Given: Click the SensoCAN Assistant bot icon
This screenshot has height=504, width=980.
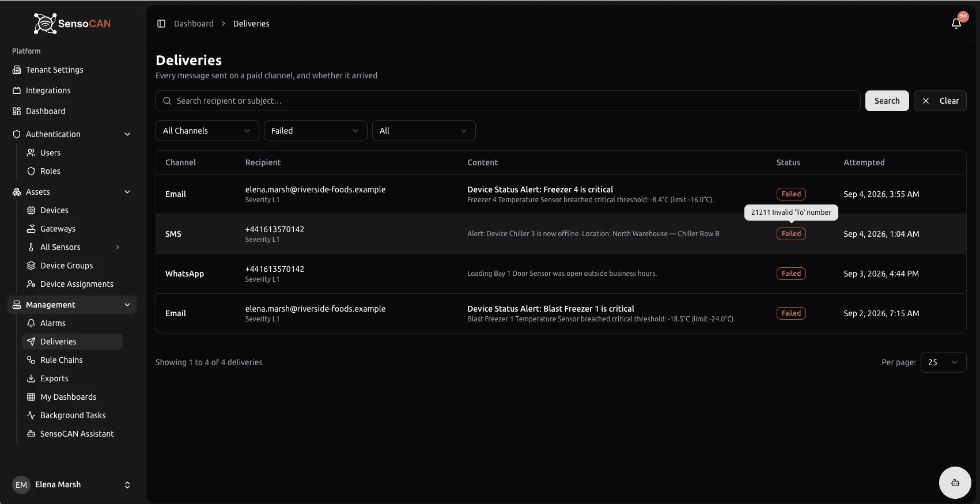Looking at the screenshot, I should [31, 434].
